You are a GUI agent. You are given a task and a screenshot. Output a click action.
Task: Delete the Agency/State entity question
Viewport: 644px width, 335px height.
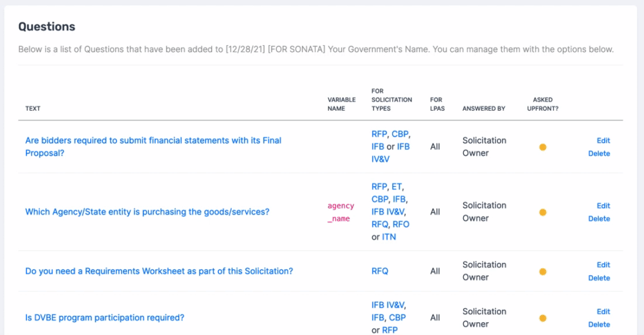[x=599, y=218]
